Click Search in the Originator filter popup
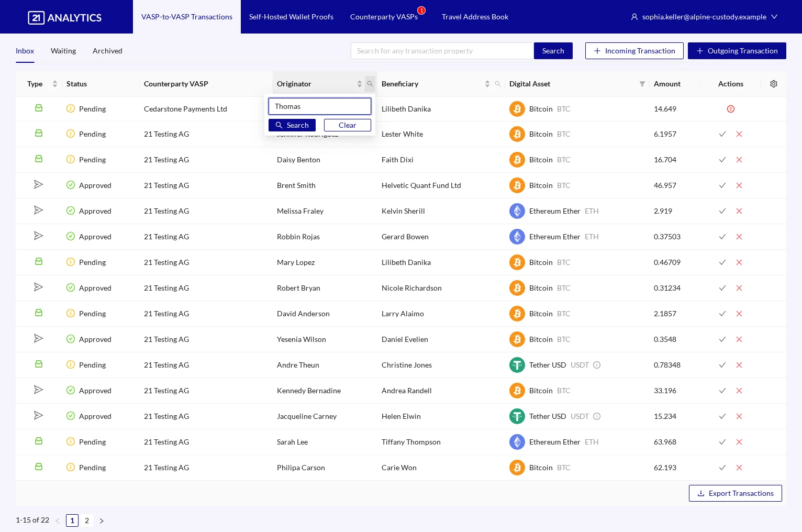 pyautogui.click(x=292, y=125)
